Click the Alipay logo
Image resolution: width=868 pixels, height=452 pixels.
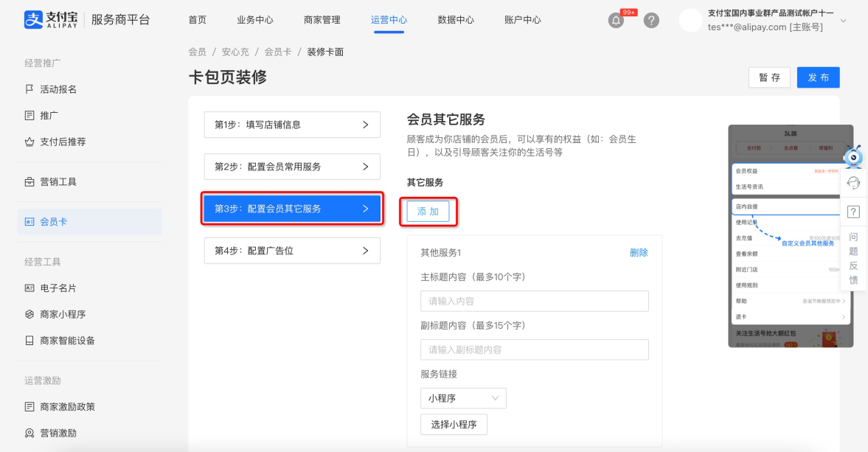click(x=51, y=19)
